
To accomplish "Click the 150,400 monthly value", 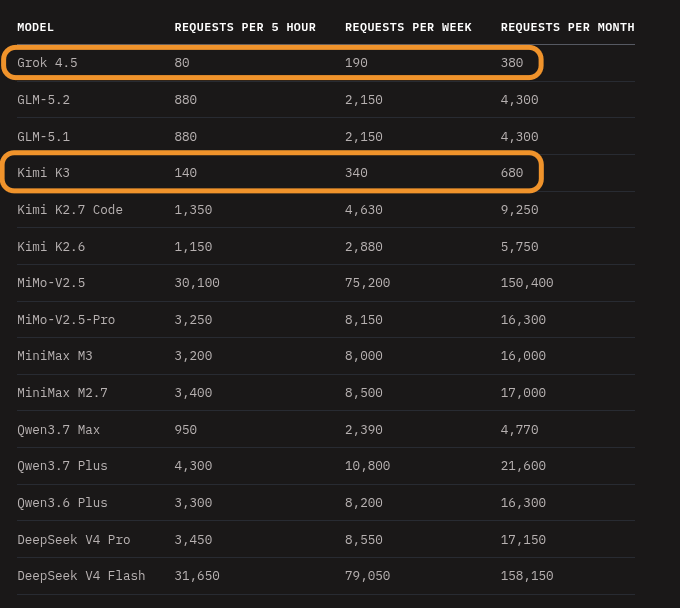I will pyautogui.click(x=527, y=283).
